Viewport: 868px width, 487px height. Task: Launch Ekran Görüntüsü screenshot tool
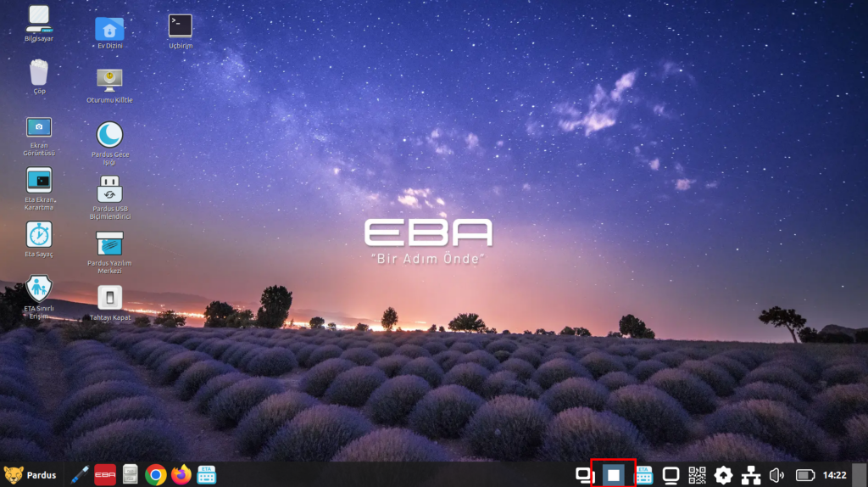[x=39, y=127]
